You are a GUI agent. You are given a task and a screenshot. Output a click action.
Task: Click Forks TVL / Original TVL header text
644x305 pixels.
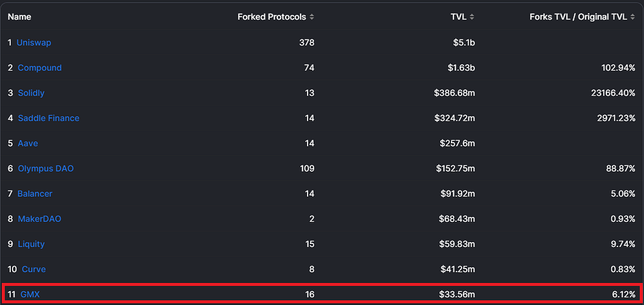(579, 17)
